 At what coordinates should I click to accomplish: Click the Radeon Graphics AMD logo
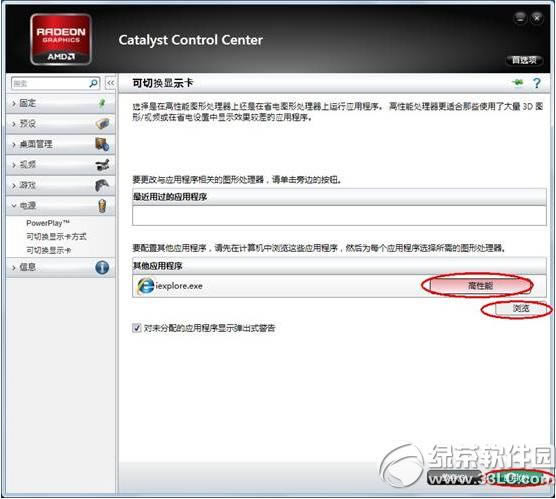point(61,39)
